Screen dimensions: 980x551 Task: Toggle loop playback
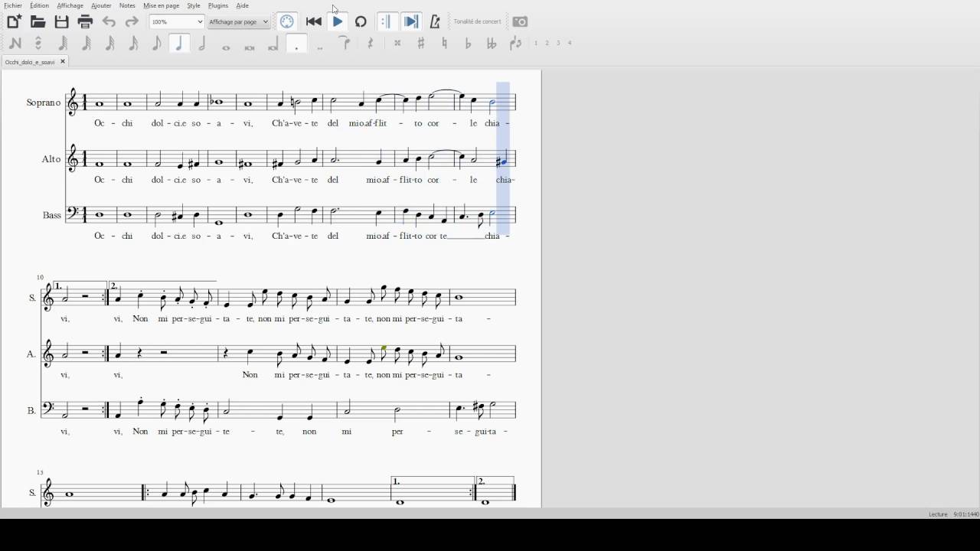[x=361, y=22]
